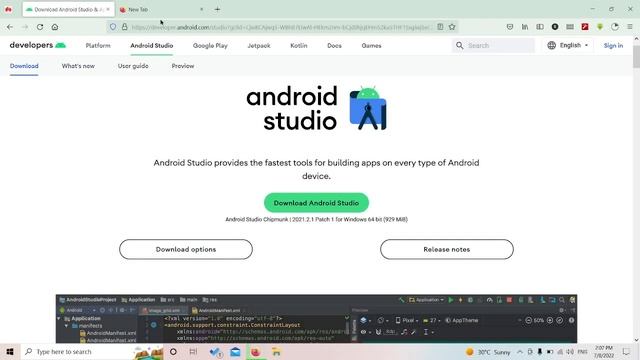This screenshot has height=360, width=640.
Task: Open Download options
Action: pyautogui.click(x=186, y=249)
